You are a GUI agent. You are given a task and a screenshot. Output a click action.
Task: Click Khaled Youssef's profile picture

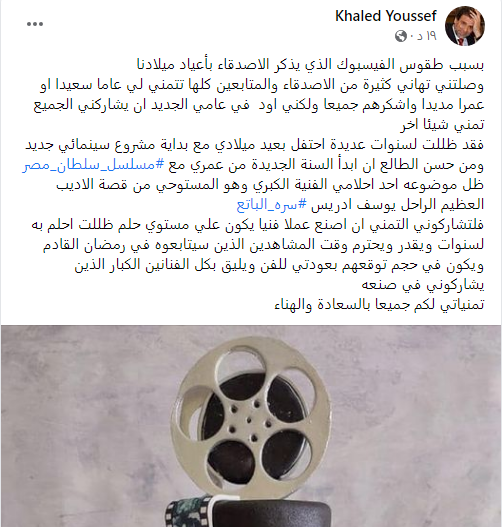pos(465,26)
